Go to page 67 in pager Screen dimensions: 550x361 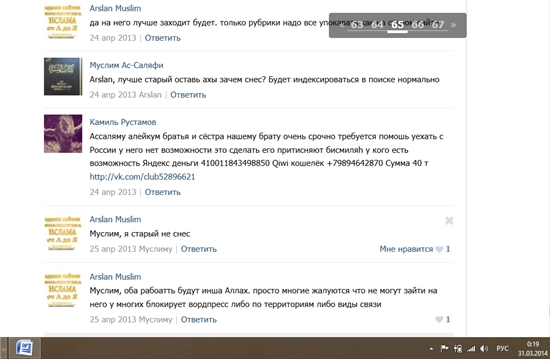pyautogui.click(x=438, y=25)
